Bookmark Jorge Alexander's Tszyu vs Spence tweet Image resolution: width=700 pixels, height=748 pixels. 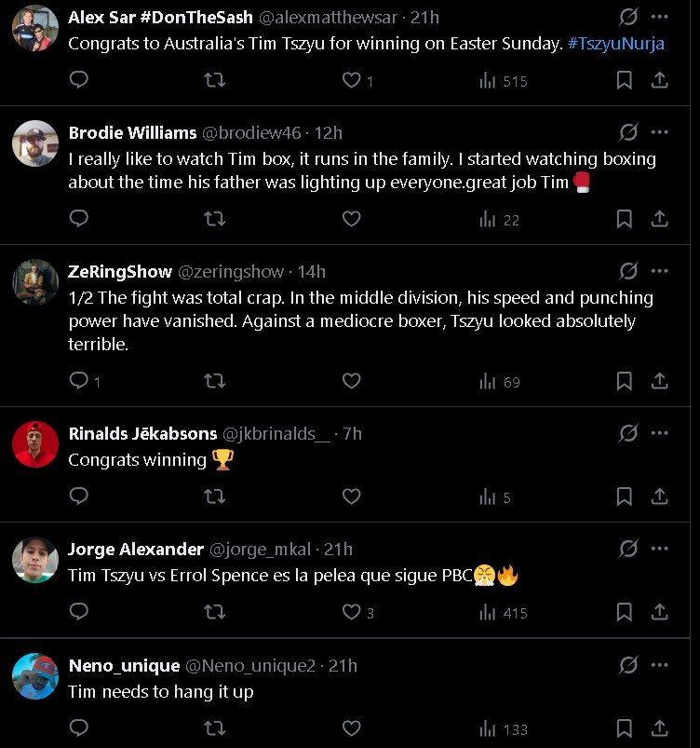click(624, 613)
